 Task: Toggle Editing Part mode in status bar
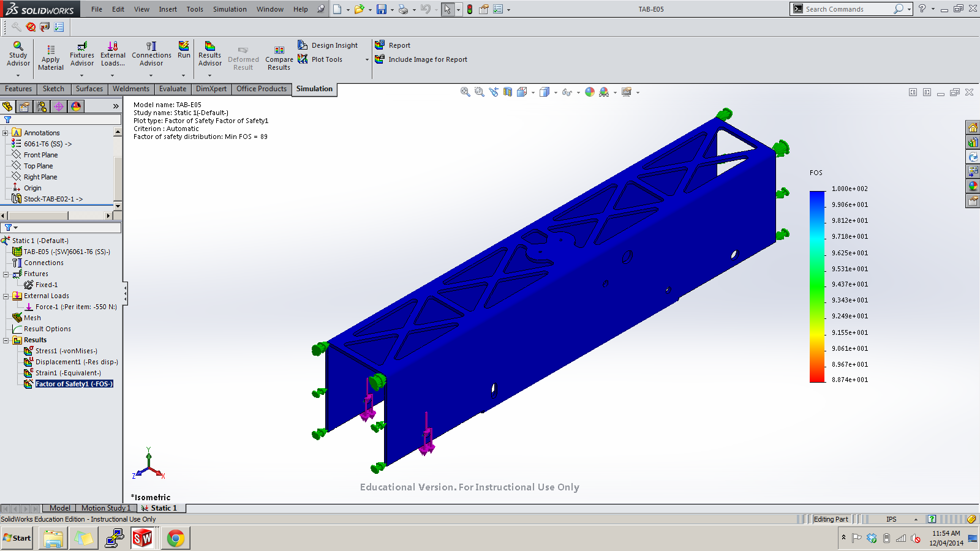(831, 519)
